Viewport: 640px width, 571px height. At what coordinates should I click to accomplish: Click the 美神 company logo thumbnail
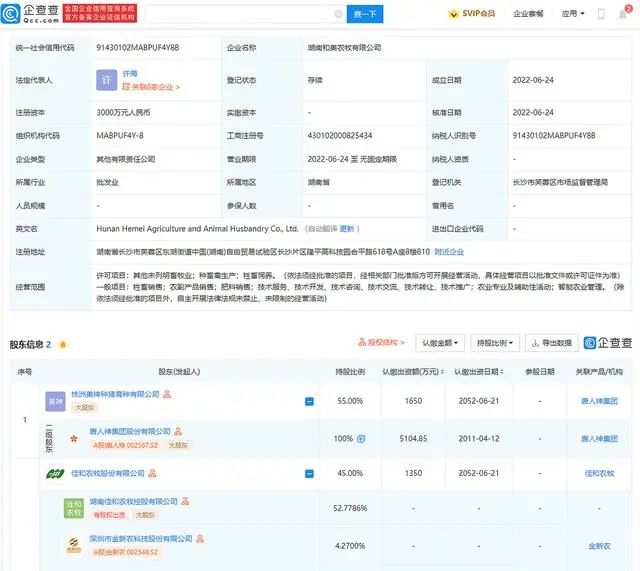(x=55, y=401)
